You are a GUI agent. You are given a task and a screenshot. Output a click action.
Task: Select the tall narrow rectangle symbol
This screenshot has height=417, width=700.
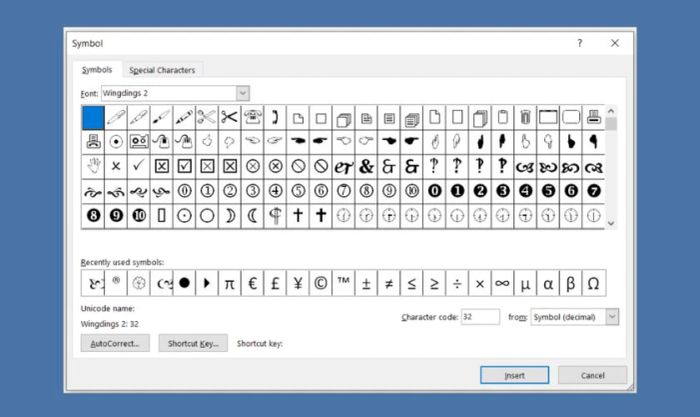point(161,216)
